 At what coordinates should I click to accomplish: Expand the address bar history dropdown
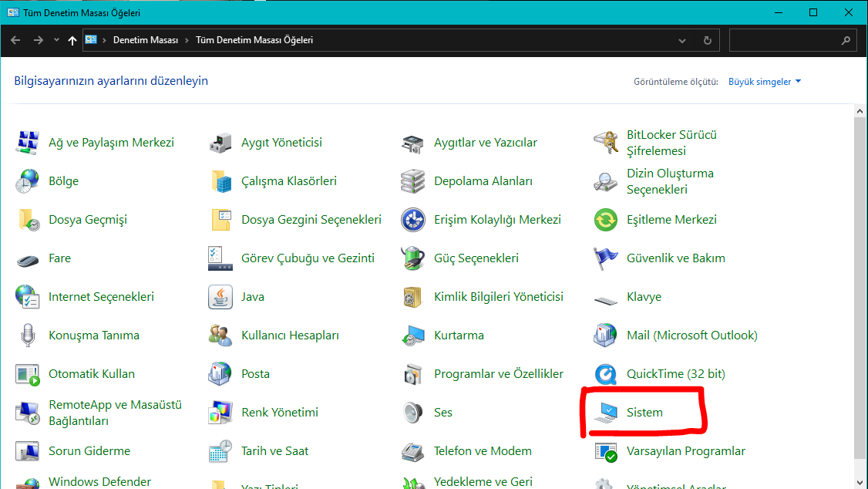point(682,40)
